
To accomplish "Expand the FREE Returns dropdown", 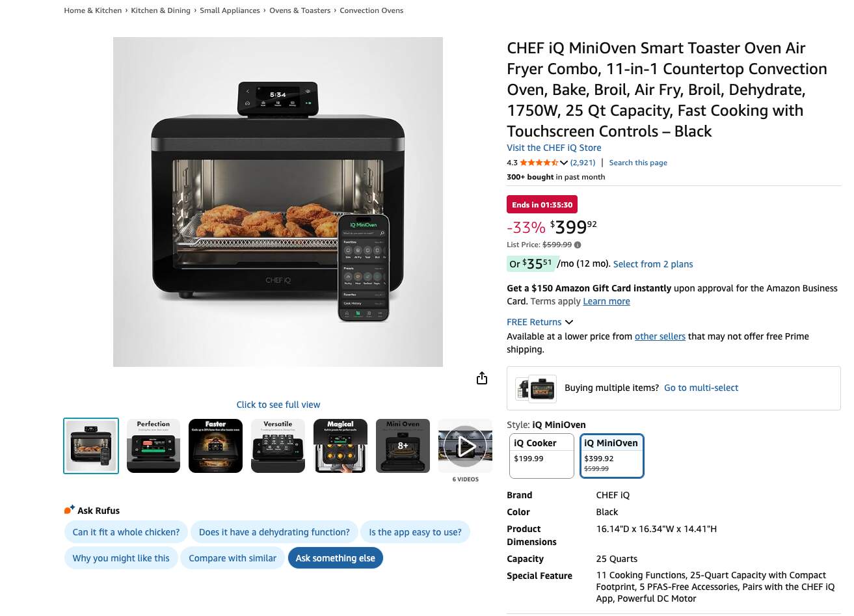I will [540, 322].
